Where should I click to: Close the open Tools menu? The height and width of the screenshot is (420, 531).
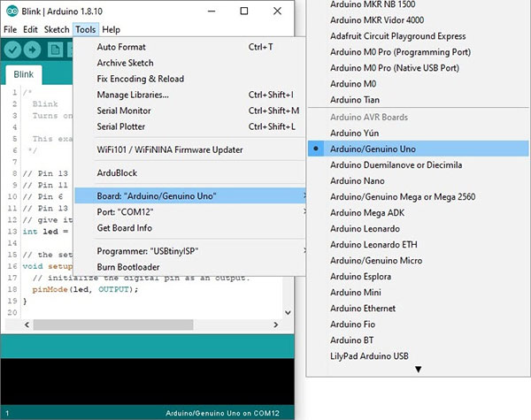click(x=85, y=29)
